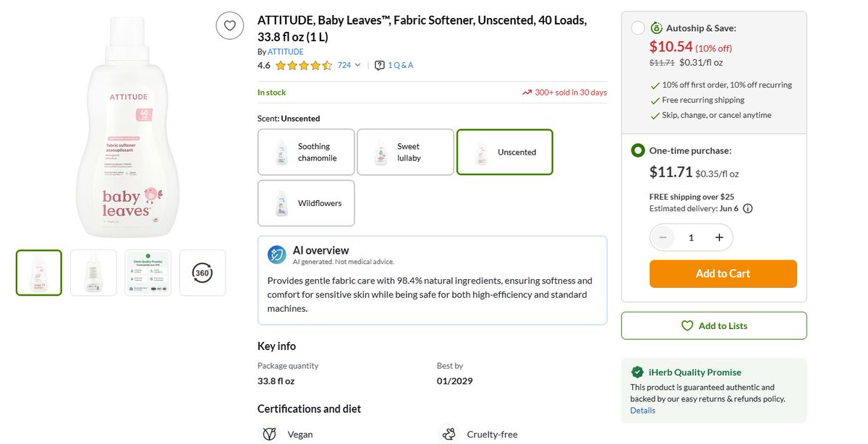Click the Add to Cart button

pyautogui.click(x=723, y=273)
